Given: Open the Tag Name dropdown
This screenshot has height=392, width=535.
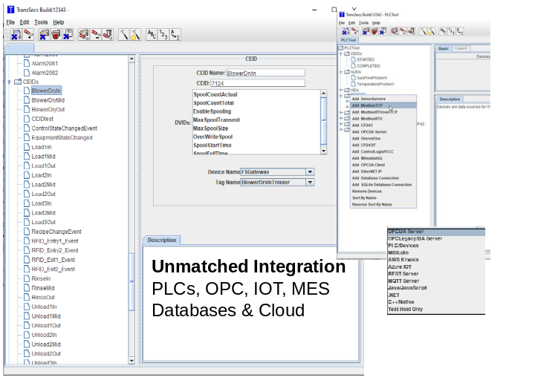Looking at the screenshot, I should coord(310,182).
